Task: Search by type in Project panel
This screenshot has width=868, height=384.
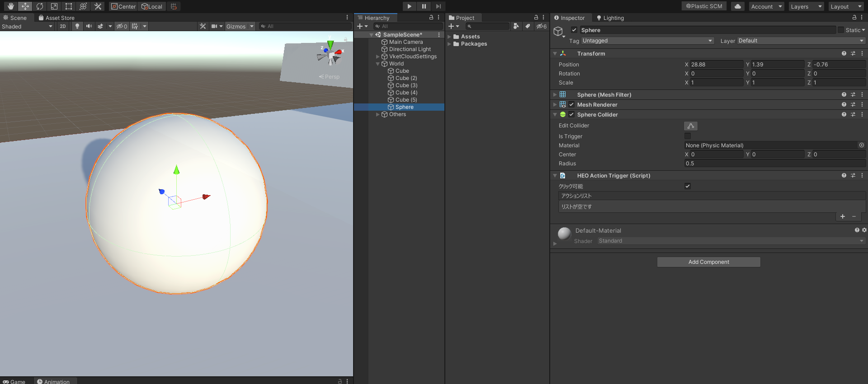Action: 516,26
